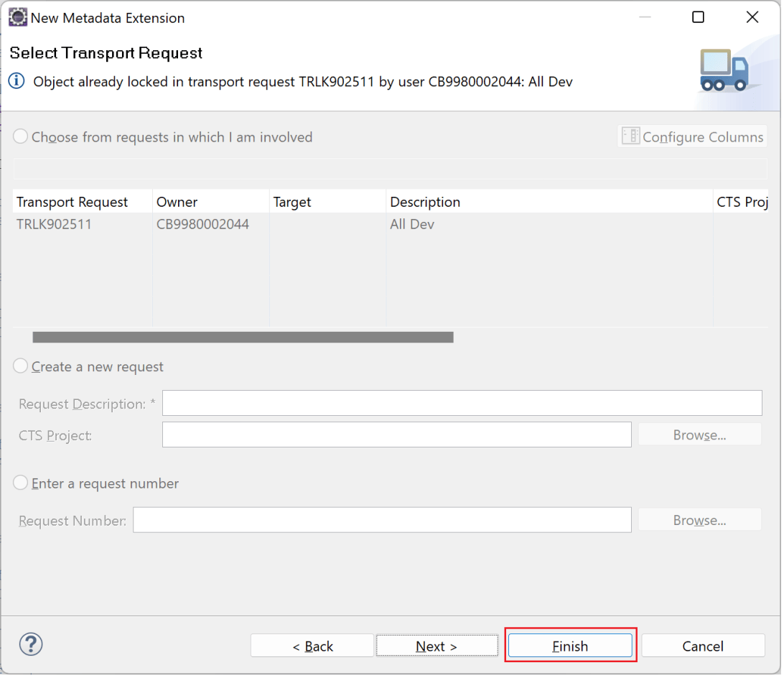Click the horizontal scrollbar under the requests table
Viewport: 784px width, 678px height.
tap(243, 338)
